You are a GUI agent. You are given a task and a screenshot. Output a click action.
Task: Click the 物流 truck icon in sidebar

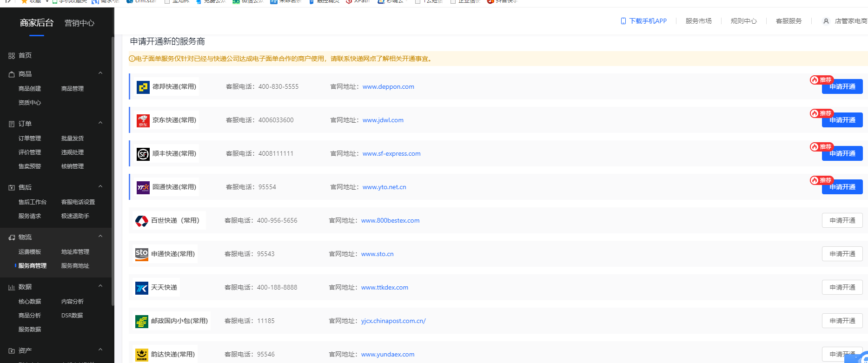tap(12, 238)
